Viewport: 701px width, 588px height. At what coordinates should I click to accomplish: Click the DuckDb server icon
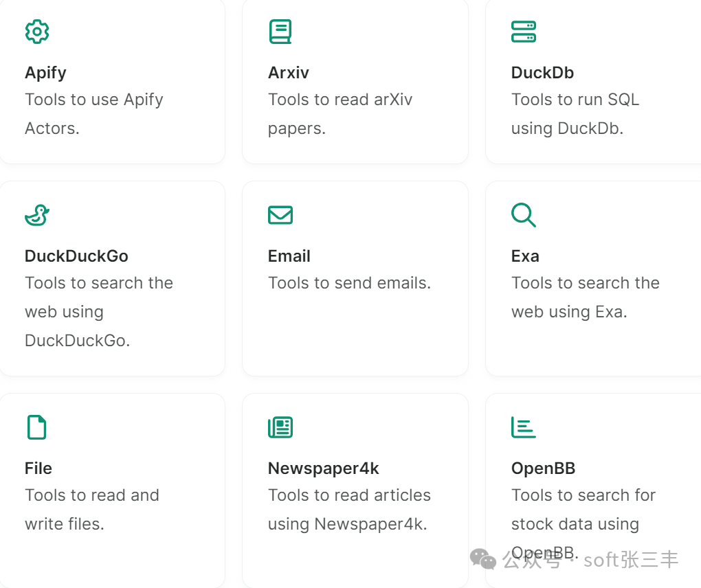[x=524, y=32]
